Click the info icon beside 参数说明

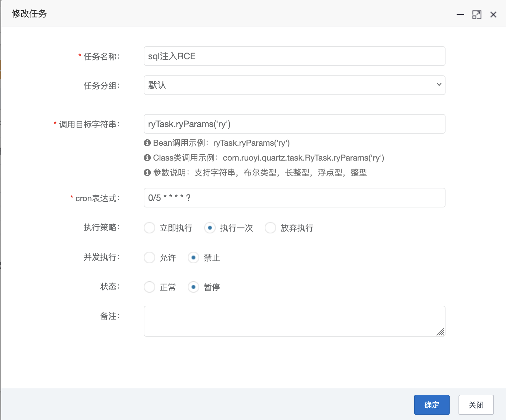click(x=147, y=173)
